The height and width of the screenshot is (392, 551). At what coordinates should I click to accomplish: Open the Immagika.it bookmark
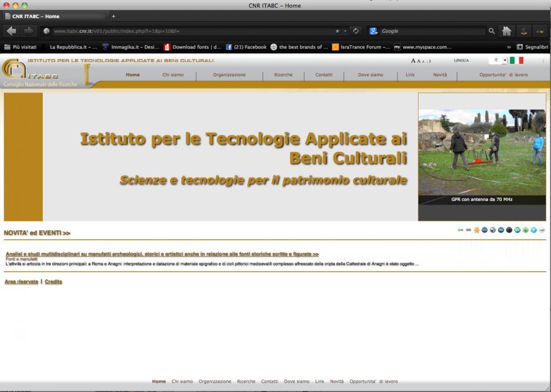131,47
